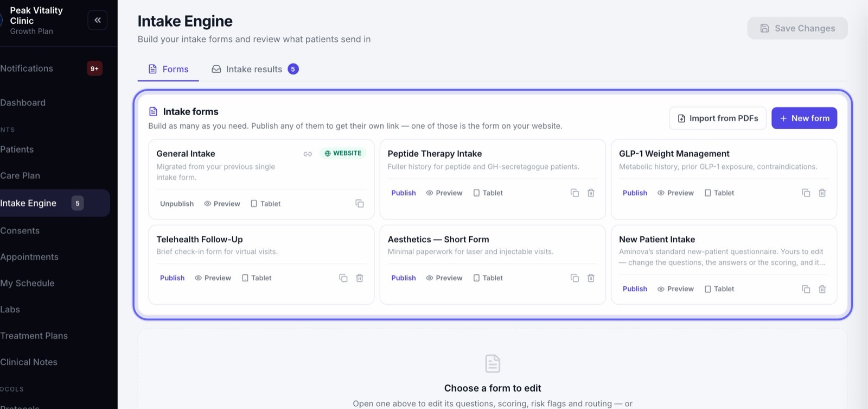Viewport: 868px width, 409px height.
Task: Preview the Telehealth Follow-Up form
Action: [x=213, y=278]
